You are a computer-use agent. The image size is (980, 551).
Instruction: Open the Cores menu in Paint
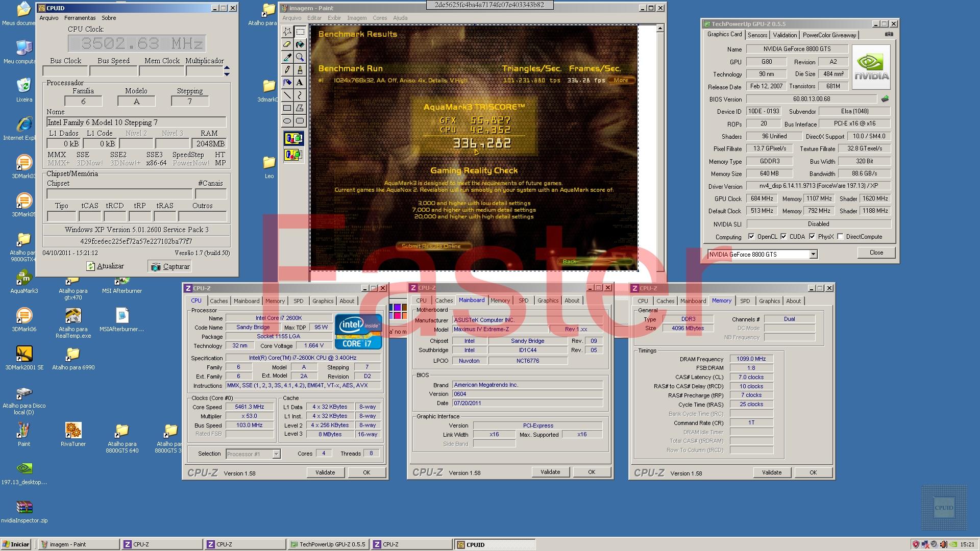tap(380, 18)
